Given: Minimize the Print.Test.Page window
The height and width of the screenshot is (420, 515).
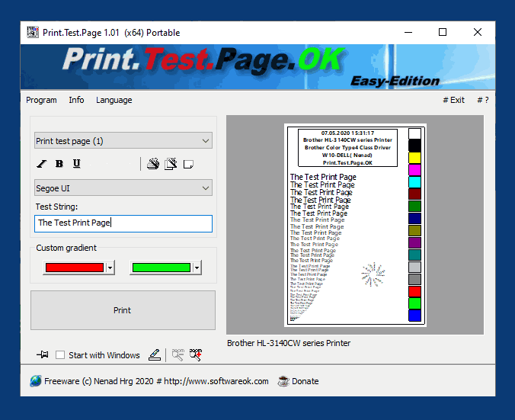Looking at the screenshot, I should 408,32.
